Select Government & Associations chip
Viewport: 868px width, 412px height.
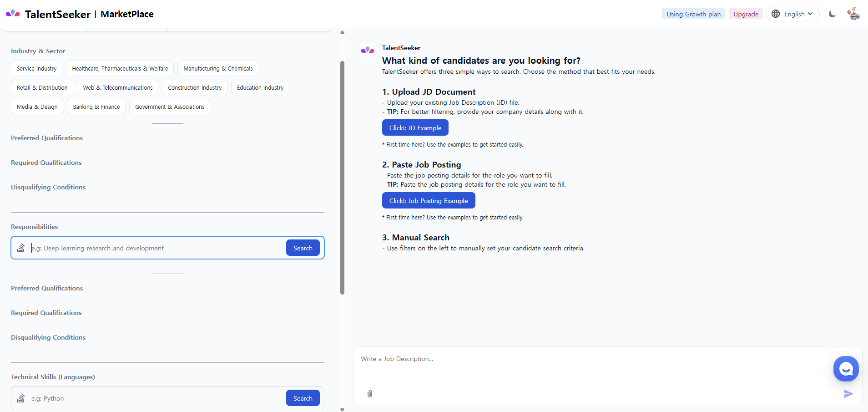[x=170, y=107]
